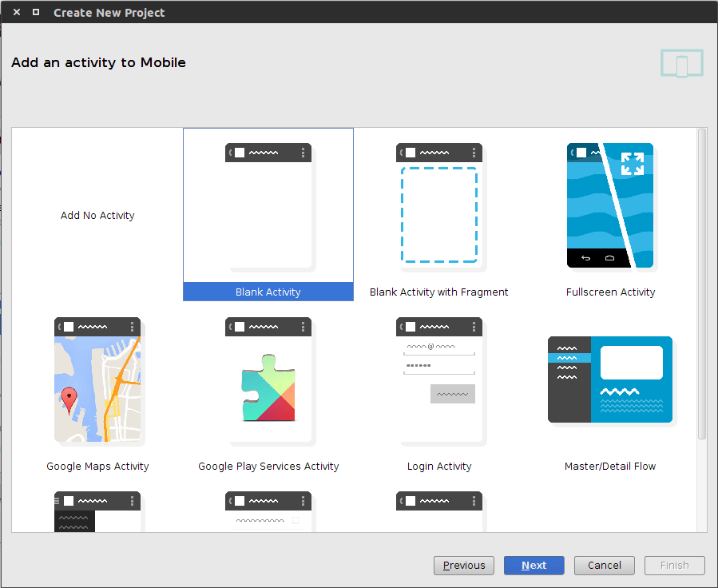Screen dimensions: 718x588
Task: Select the Blank Activity template thumbnail
Action: 268,206
